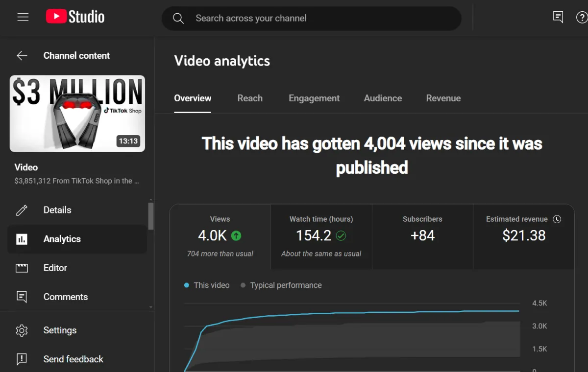Open the Help question mark icon
This screenshot has width=588, height=372.
click(x=582, y=18)
